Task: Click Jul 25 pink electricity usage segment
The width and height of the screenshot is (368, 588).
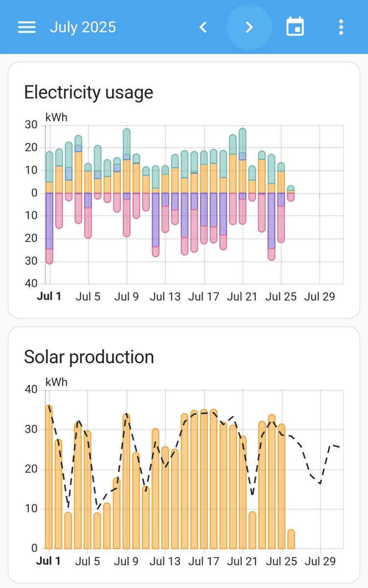Action: (281, 224)
